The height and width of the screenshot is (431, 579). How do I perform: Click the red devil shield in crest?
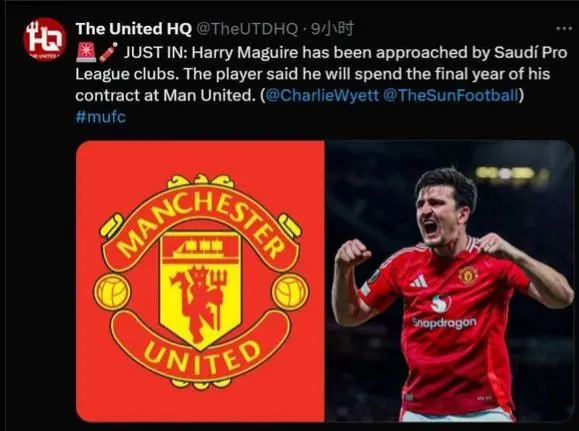point(201,290)
